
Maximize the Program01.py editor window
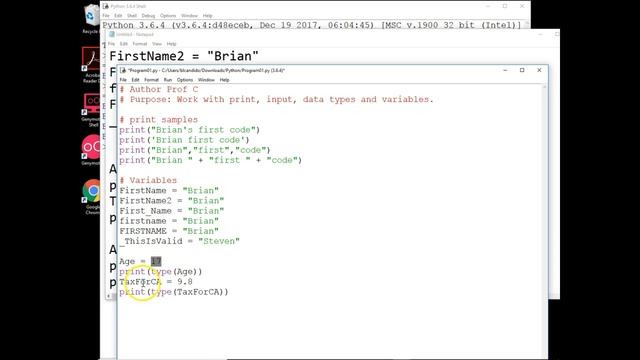[x=522, y=70]
